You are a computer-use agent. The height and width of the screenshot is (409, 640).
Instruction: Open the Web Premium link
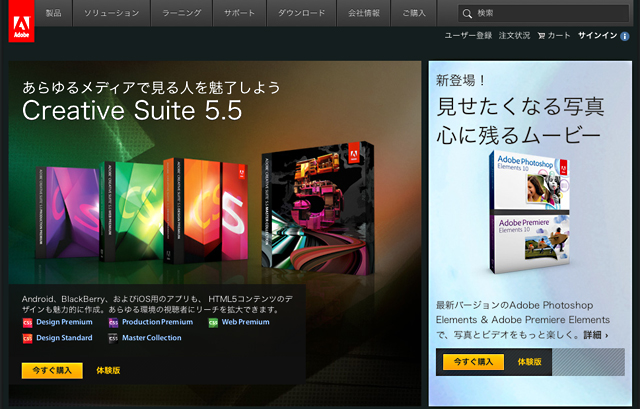(x=245, y=322)
